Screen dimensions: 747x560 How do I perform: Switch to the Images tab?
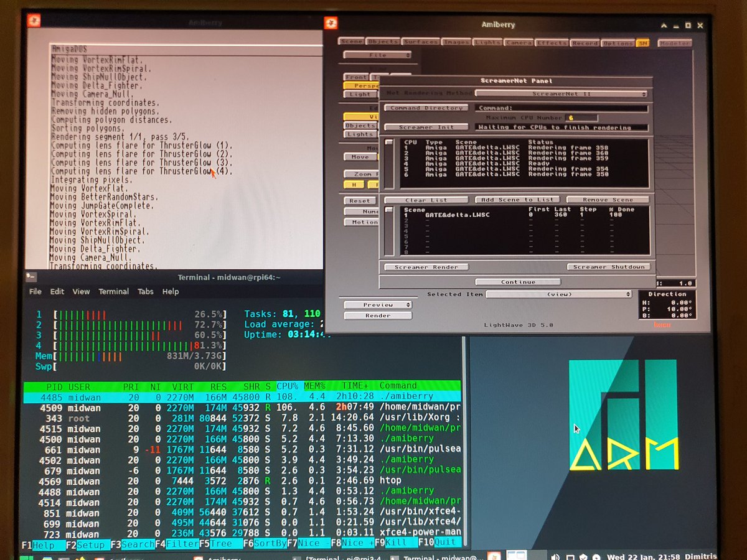point(456,42)
